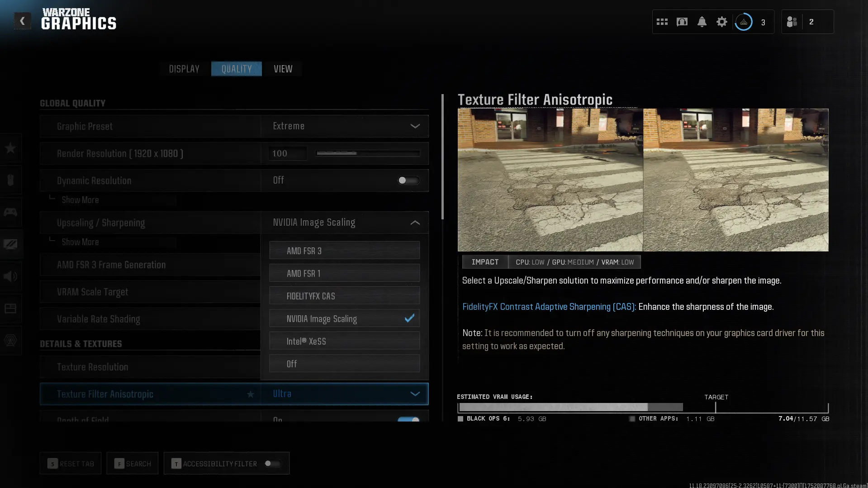Image resolution: width=868 pixels, height=488 pixels.
Task: Select NVIDIA Image Scaling in list
Action: [x=345, y=318]
